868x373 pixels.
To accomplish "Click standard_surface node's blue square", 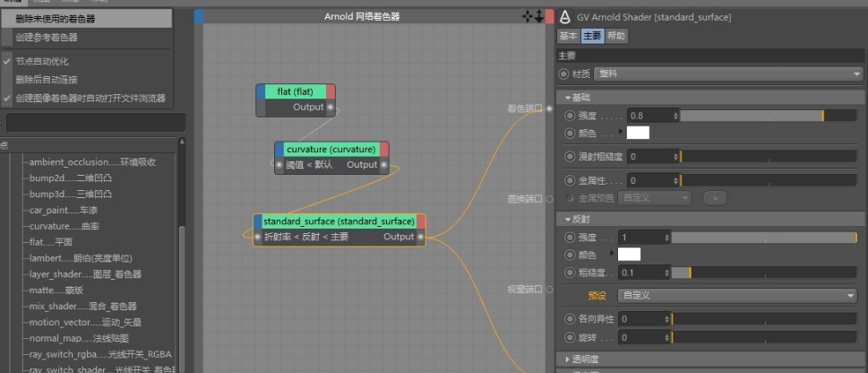I will point(258,221).
